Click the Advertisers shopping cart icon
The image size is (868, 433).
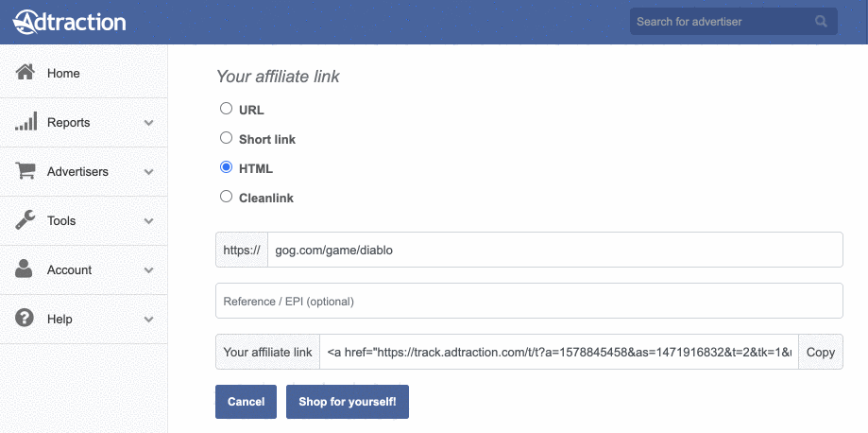pos(25,171)
